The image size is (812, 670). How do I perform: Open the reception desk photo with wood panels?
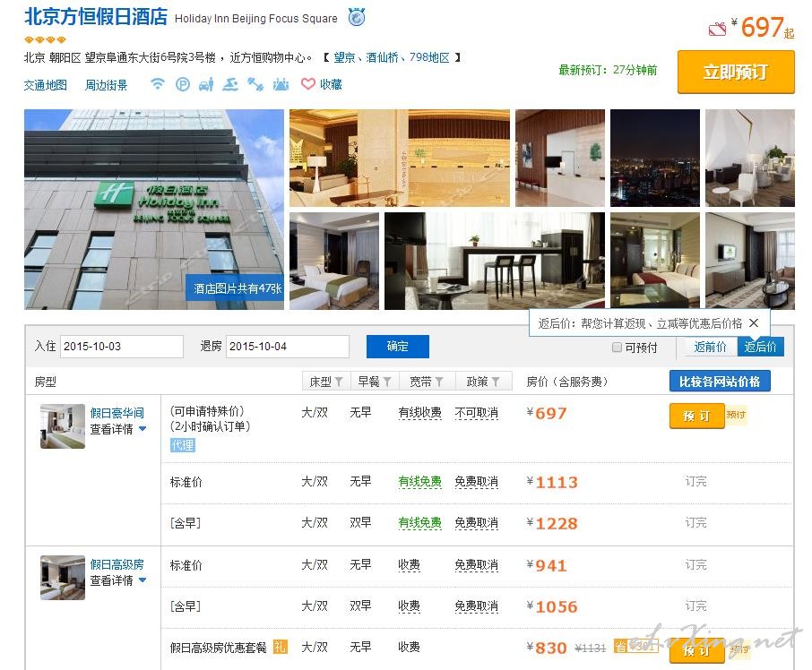[x=560, y=158]
